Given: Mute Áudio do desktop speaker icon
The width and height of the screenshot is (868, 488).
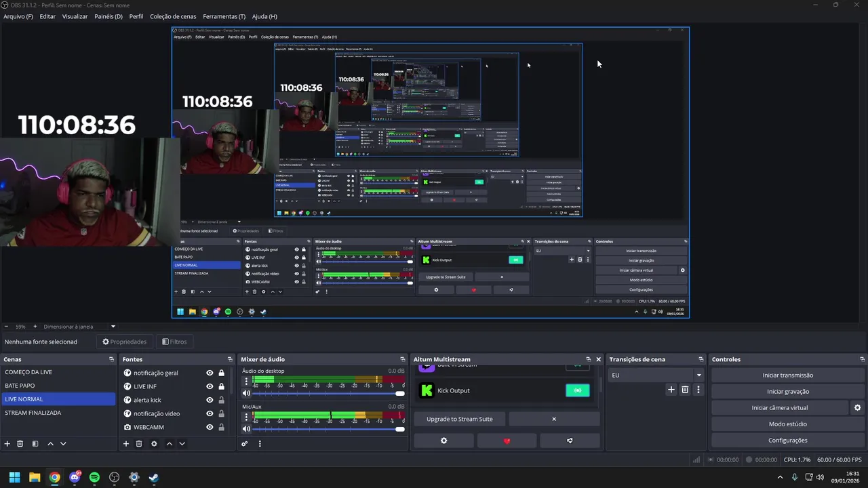Looking at the screenshot, I should tap(246, 393).
